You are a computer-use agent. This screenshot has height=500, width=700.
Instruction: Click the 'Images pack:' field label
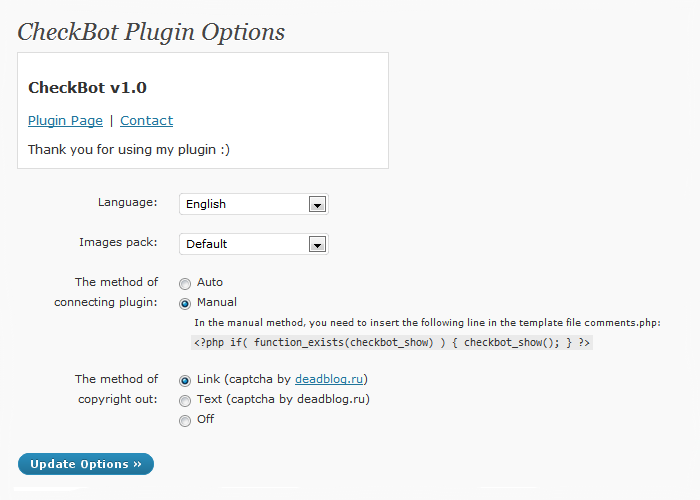[x=118, y=242]
